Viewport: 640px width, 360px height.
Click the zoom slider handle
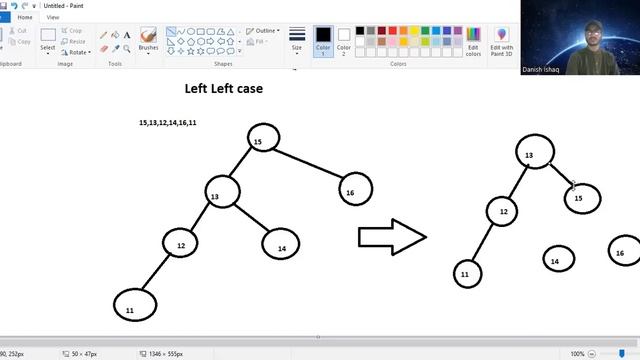point(622,353)
